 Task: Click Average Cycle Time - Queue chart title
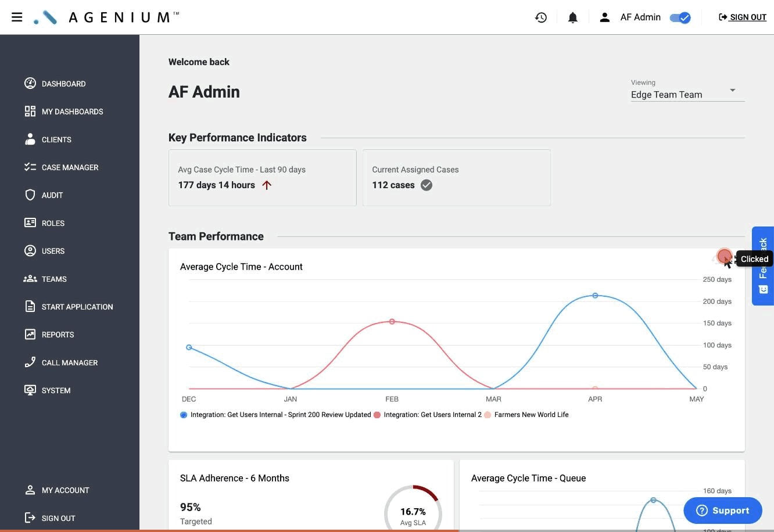click(x=529, y=478)
